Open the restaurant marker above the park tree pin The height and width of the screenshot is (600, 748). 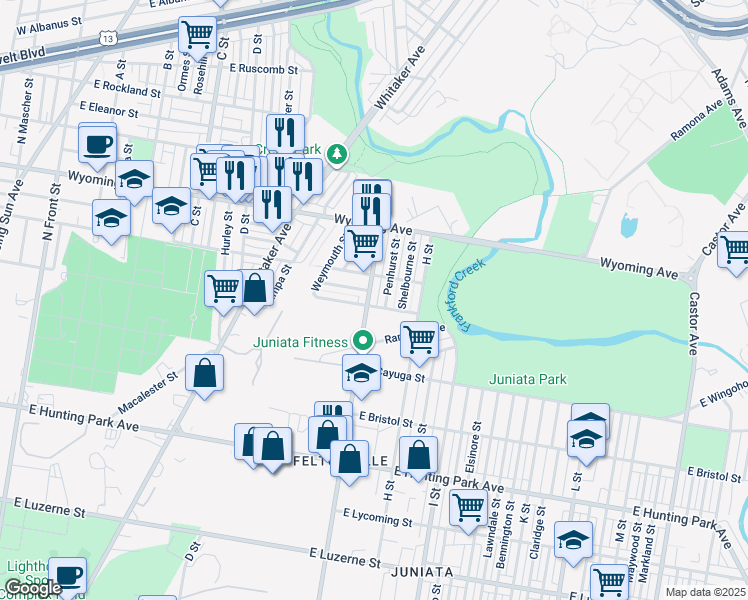(286, 134)
